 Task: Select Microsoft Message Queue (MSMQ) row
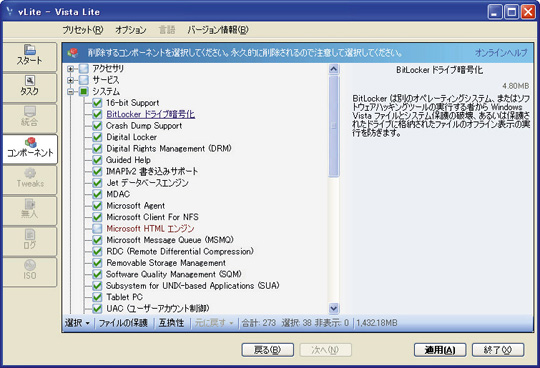point(170,240)
